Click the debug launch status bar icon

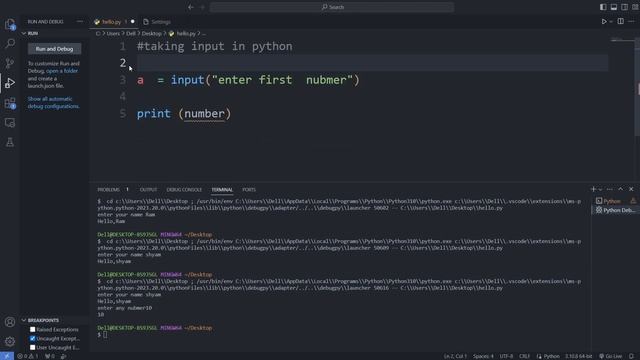point(64,356)
